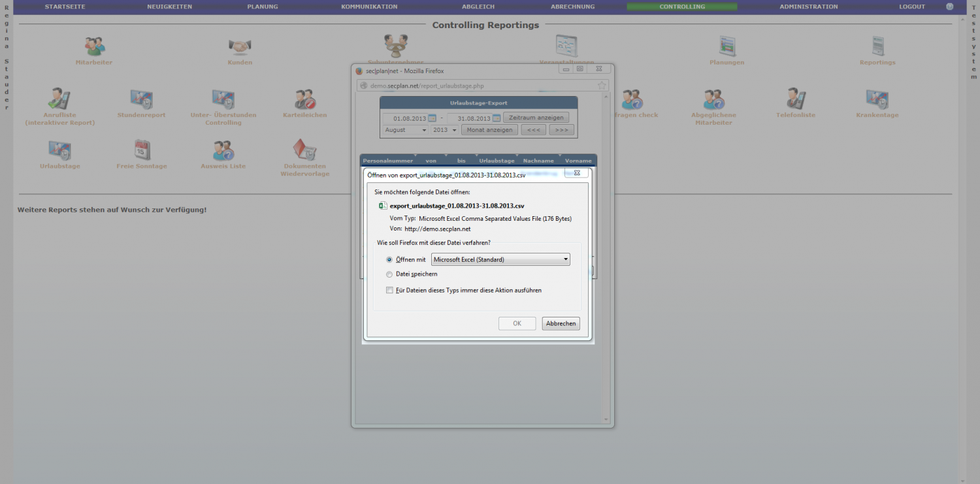Open ABGLEICH menu

click(x=478, y=7)
